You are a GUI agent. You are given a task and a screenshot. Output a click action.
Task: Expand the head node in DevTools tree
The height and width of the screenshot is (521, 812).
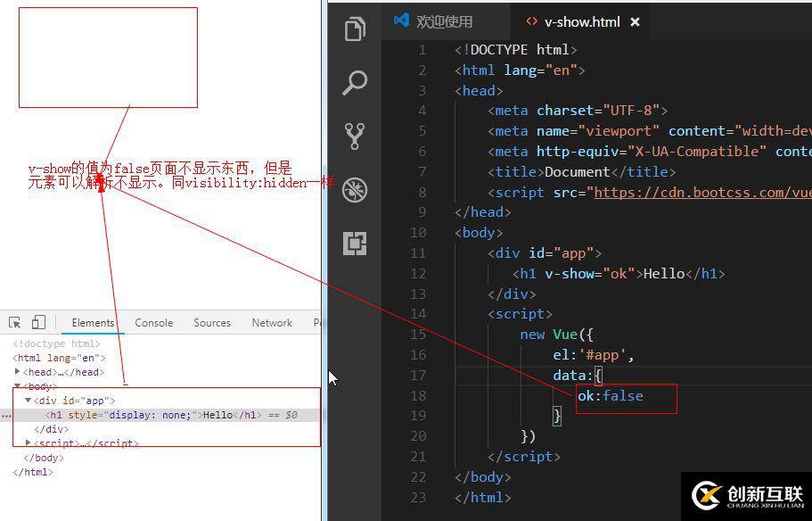(x=18, y=372)
